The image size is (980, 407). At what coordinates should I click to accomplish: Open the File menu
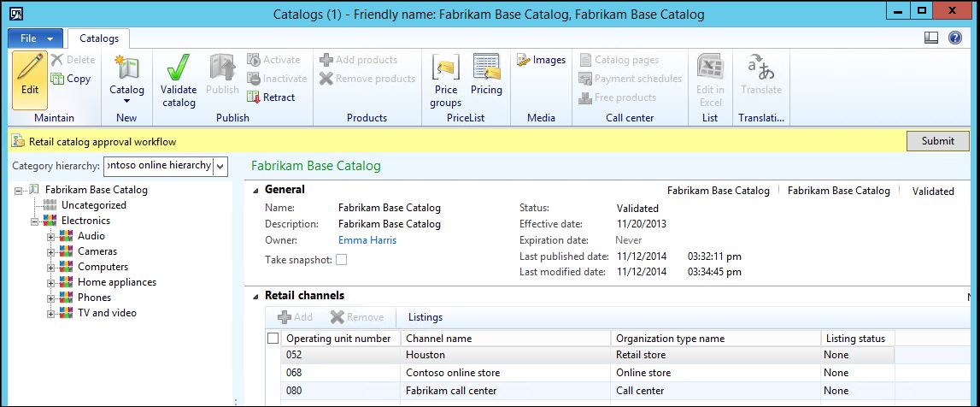point(35,38)
